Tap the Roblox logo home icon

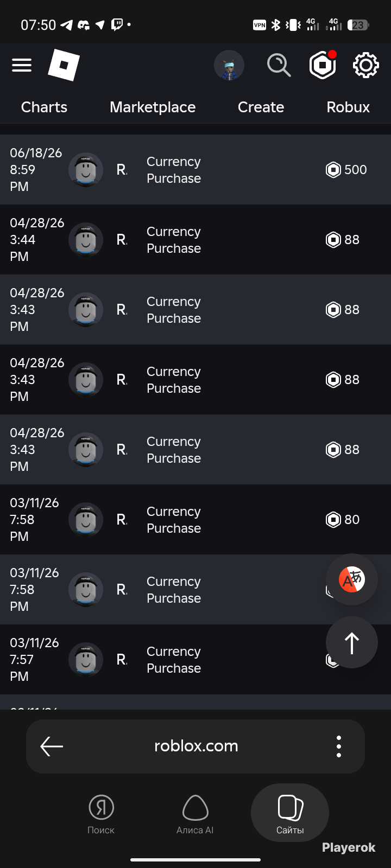64,65
